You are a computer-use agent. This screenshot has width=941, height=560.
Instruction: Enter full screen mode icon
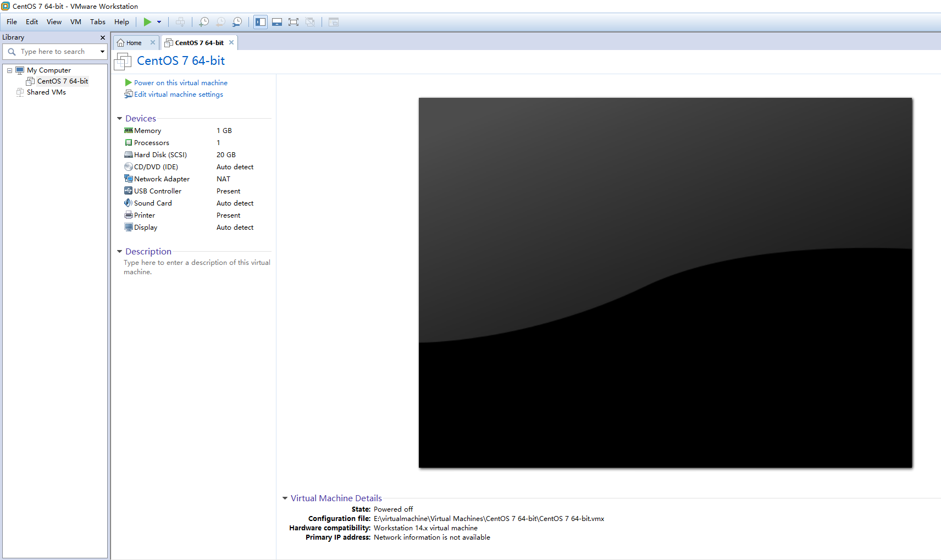click(x=294, y=22)
